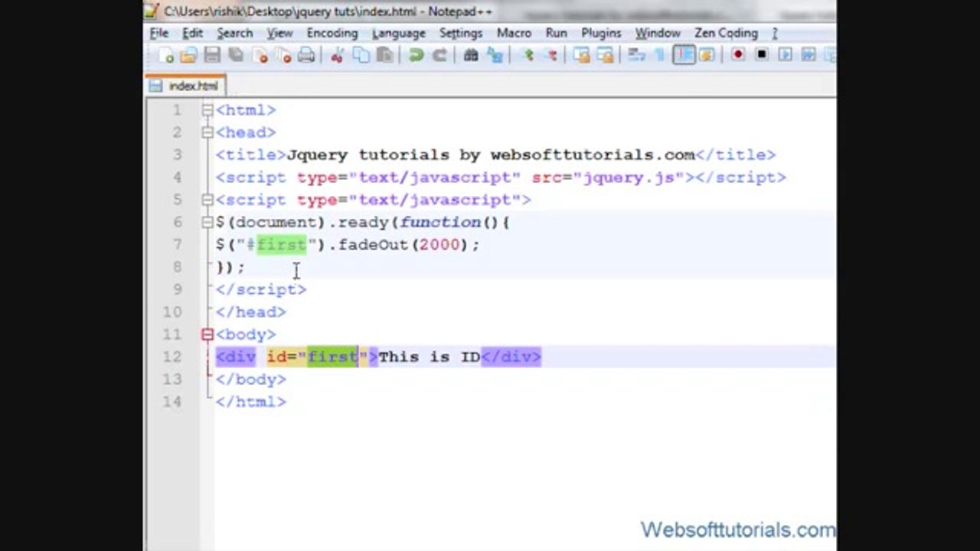Click the Zoom Out toolbar icon
This screenshot has height=551, width=980.
[x=550, y=55]
